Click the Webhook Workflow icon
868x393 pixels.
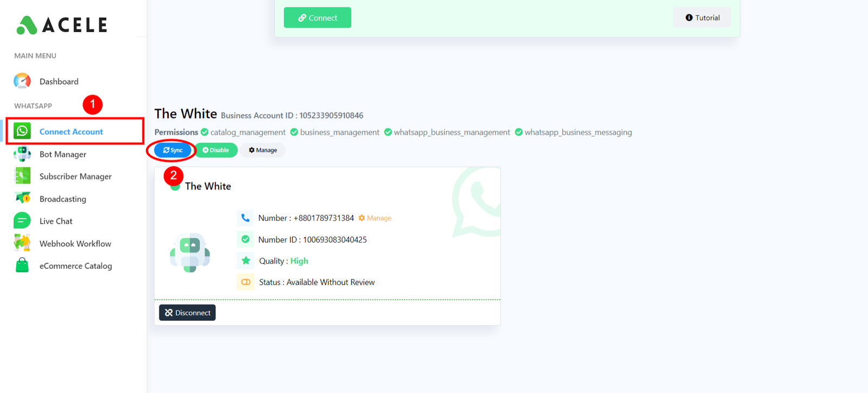22,243
